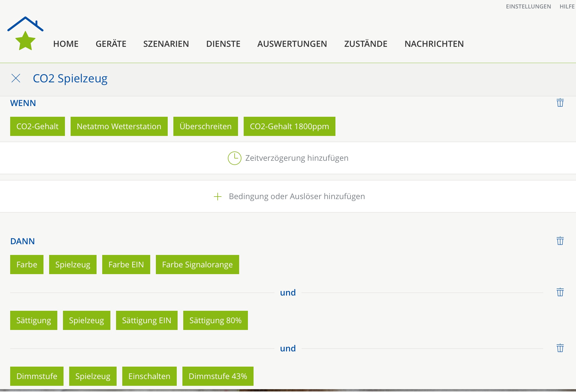Image resolution: width=576 pixels, height=392 pixels.
Task: Remove the second 'und' action with trash icon
Action: pyautogui.click(x=560, y=348)
